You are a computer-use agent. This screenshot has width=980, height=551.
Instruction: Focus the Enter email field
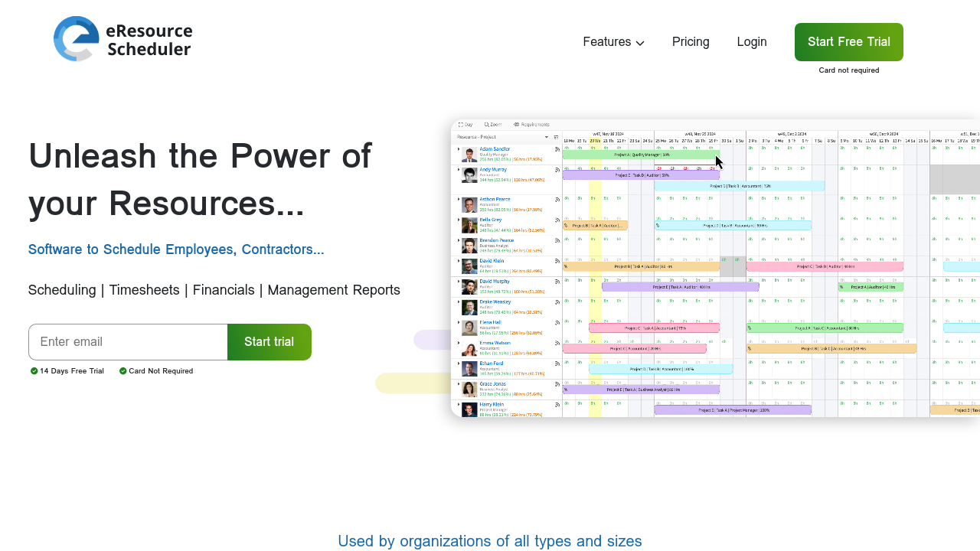pos(128,342)
